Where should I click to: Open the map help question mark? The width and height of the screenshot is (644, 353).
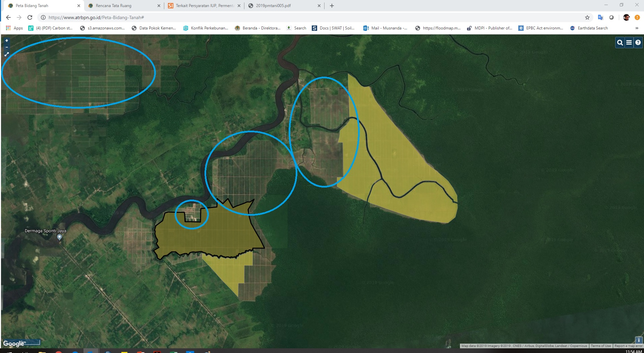pyautogui.click(x=638, y=43)
